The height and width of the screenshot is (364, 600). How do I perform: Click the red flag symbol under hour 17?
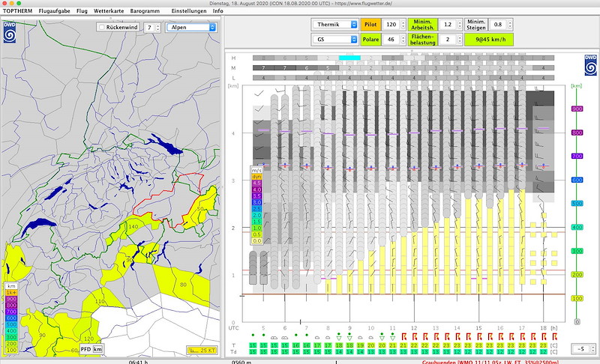[x=522, y=336]
